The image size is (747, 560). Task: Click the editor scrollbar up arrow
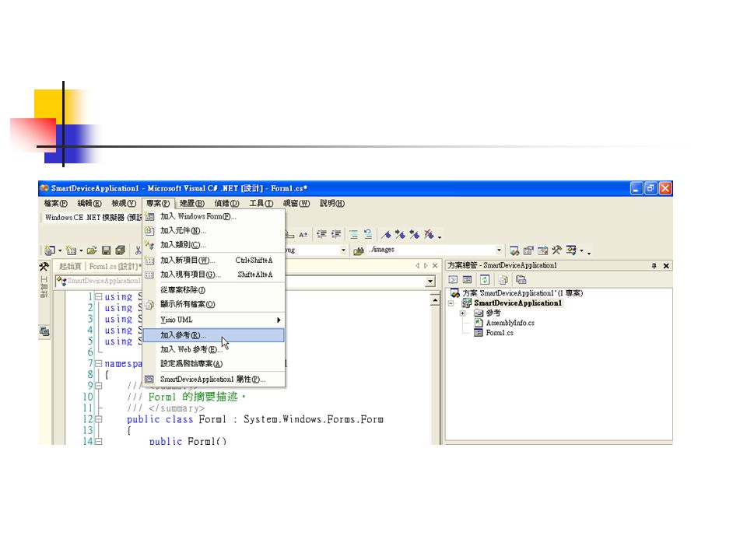click(x=435, y=300)
